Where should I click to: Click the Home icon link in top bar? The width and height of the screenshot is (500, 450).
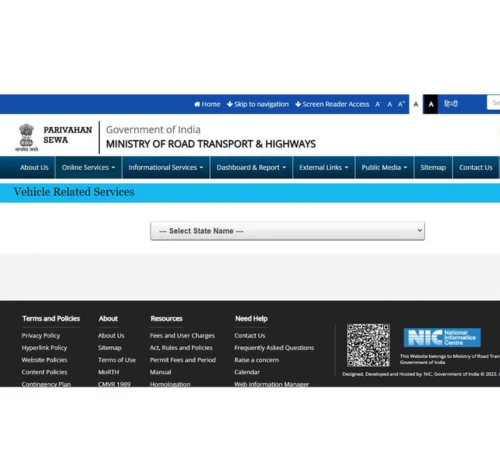pos(207,104)
